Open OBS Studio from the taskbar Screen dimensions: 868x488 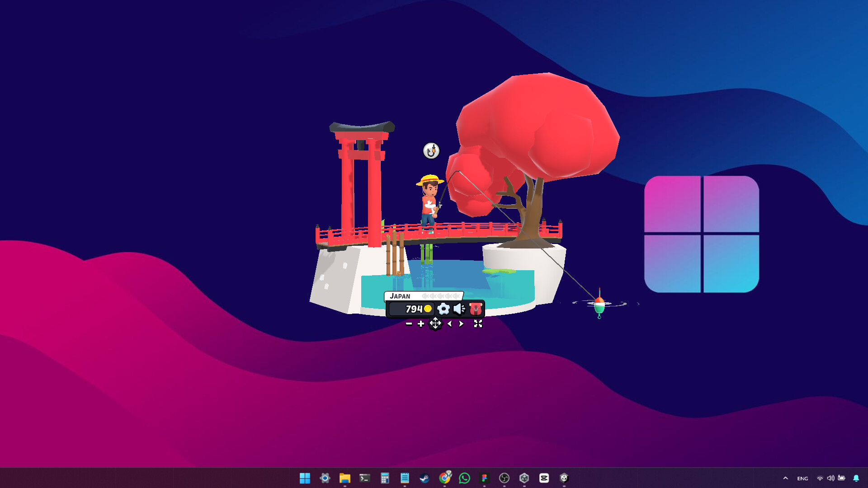(x=504, y=478)
